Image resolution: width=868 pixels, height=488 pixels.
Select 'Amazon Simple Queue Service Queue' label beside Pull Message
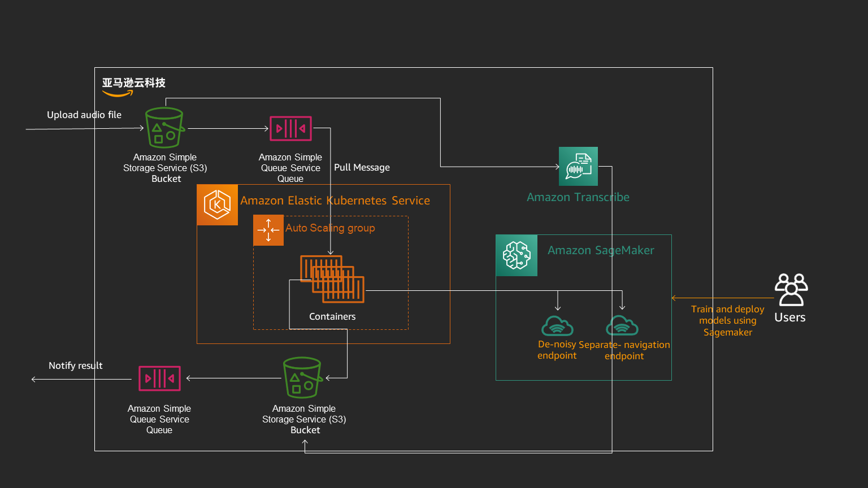coord(290,168)
